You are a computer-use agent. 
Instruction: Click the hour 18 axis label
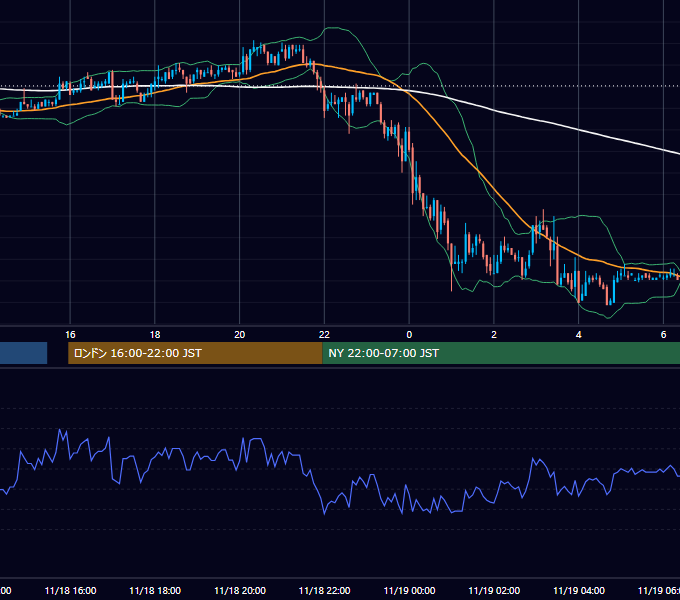(155, 335)
